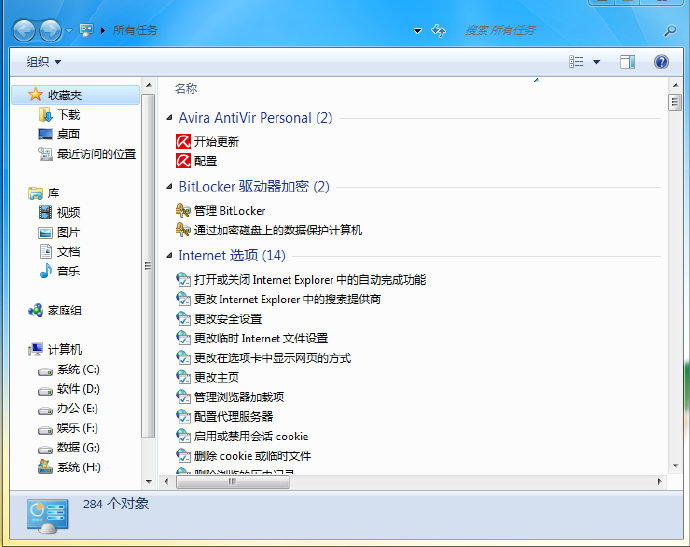Open the view options dropdown arrow
Viewport: 690px width, 547px height.
coord(597,62)
